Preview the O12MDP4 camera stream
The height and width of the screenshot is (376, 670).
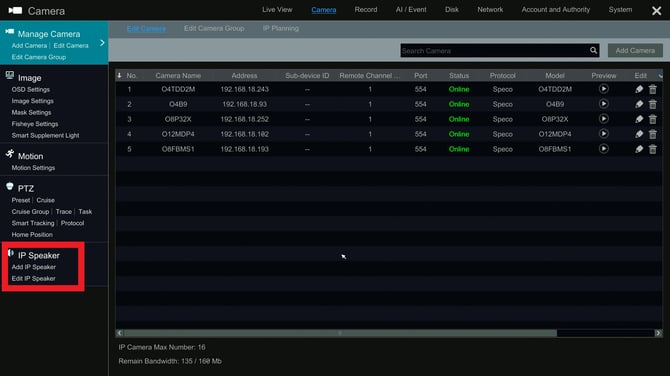603,134
